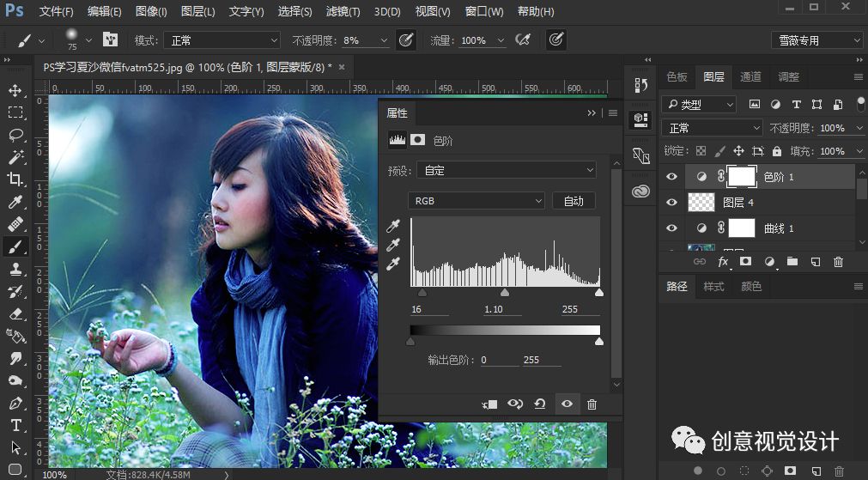Open the Creative Cloud Libraries panel
This screenshot has height=480, width=868.
point(640,191)
